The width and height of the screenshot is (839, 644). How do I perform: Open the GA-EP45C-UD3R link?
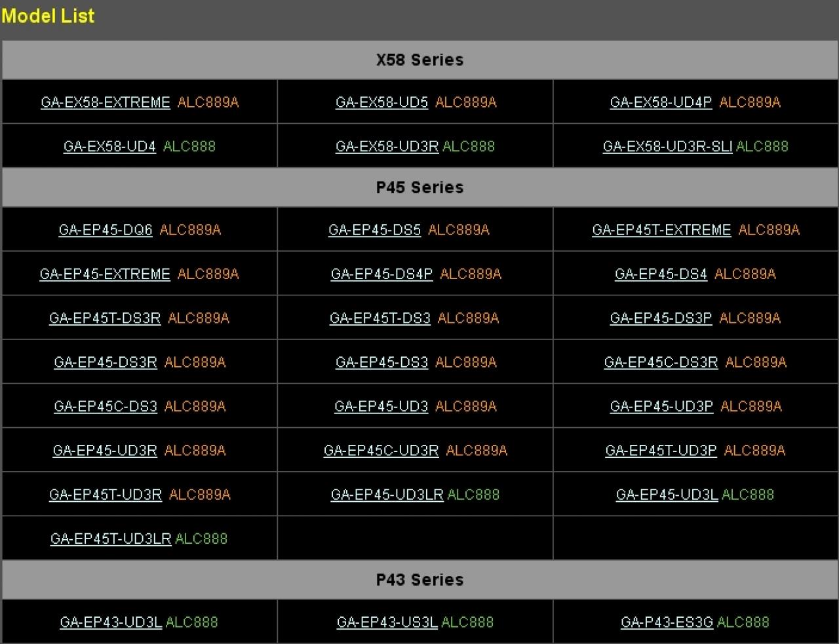click(x=381, y=451)
